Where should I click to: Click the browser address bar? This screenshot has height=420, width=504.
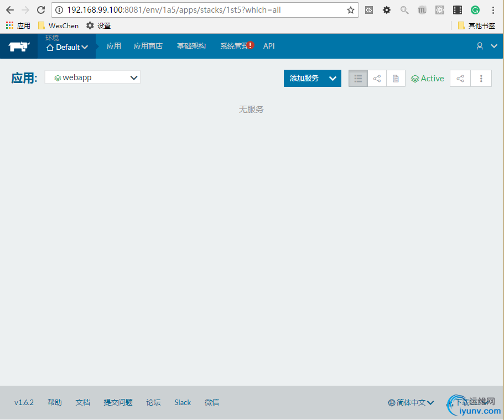pyautogui.click(x=205, y=10)
